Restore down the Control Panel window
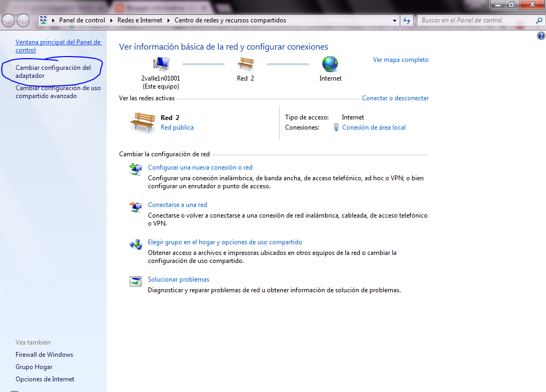Image resolution: width=546 pixels, height=392 pixels. 512,4
